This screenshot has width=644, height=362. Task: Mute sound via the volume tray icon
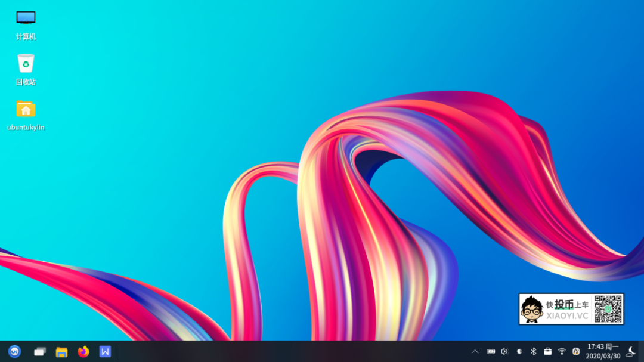(504, 352)
